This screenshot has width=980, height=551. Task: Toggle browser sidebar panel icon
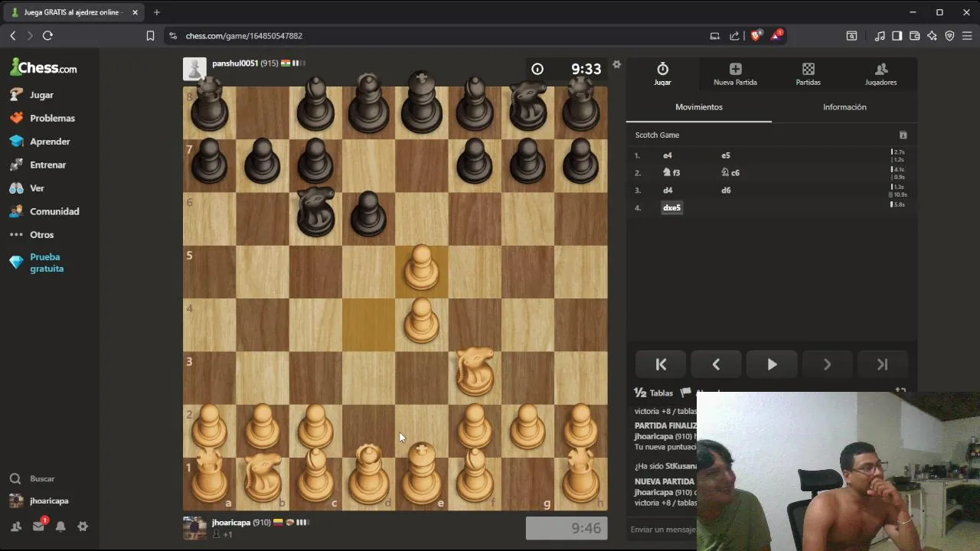pyautogui.click(x=897, y=36)
